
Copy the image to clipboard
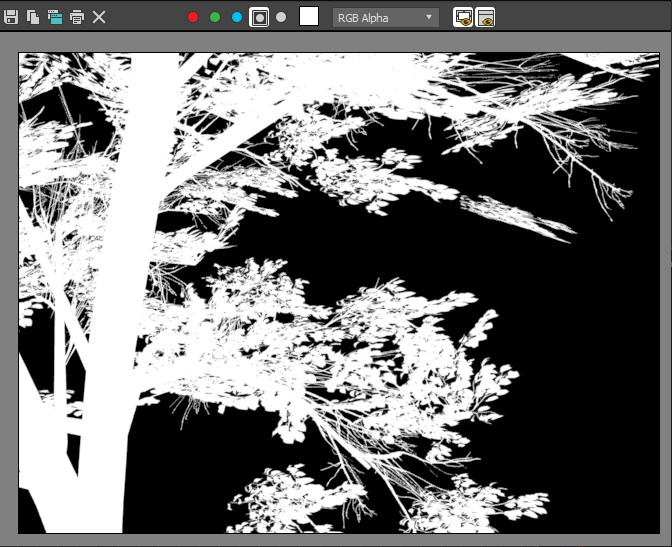click(33, 17)
